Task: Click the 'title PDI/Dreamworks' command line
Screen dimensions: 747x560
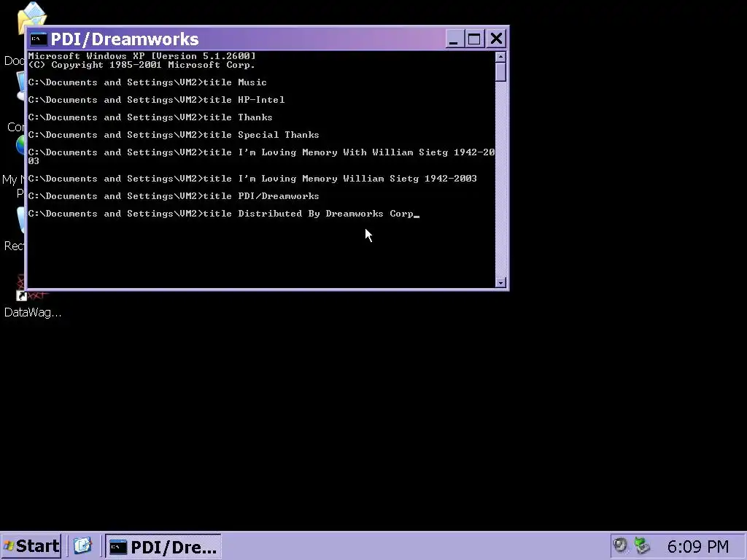Action: pos(174,196)
